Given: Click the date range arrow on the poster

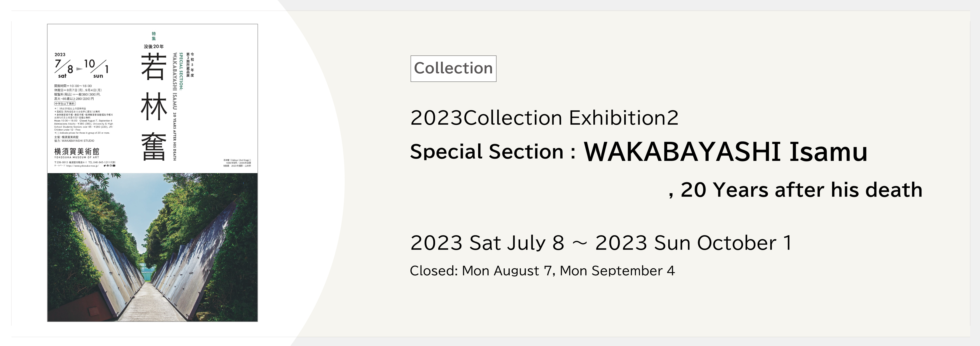Looking at the screenshot, I should 79,69.
